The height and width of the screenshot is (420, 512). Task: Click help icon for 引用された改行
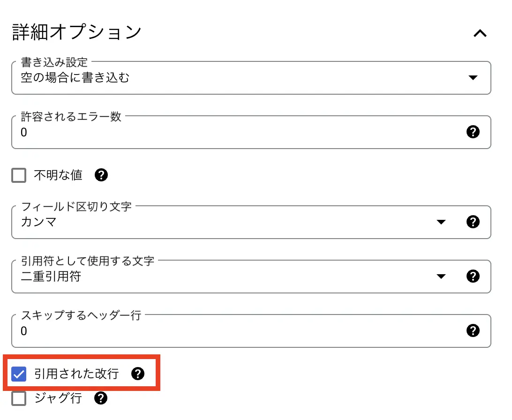[x=138, y=374]
